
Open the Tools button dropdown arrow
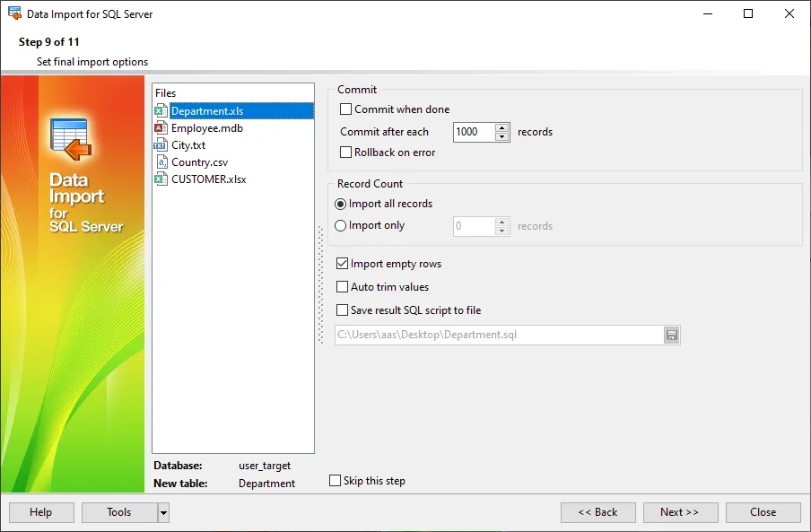click(163, 513)
